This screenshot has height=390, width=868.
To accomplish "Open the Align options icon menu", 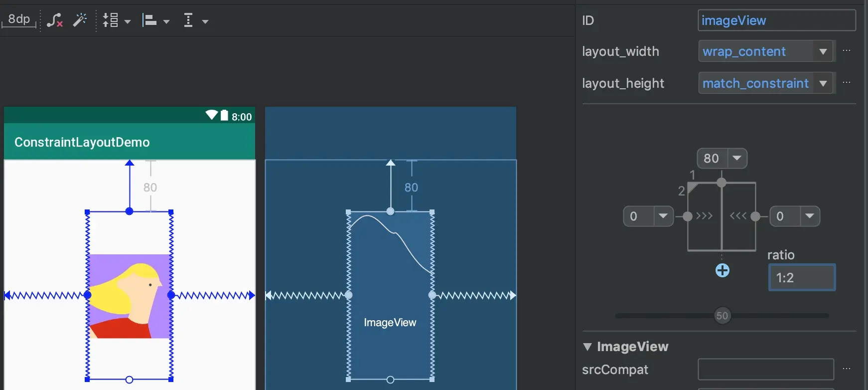I will 155,21.
